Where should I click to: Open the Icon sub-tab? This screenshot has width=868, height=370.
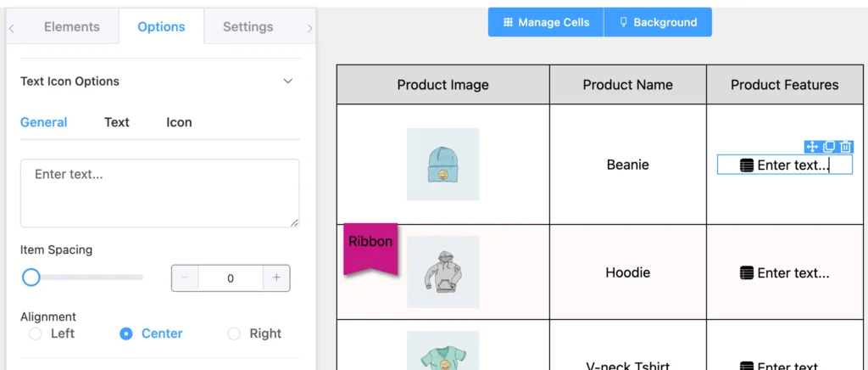pos(179,122)
